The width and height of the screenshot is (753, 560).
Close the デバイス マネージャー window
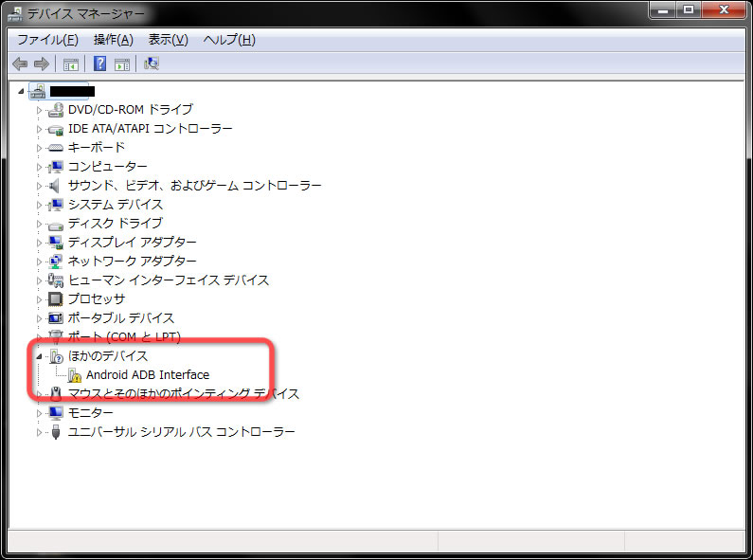pos(724,9)
